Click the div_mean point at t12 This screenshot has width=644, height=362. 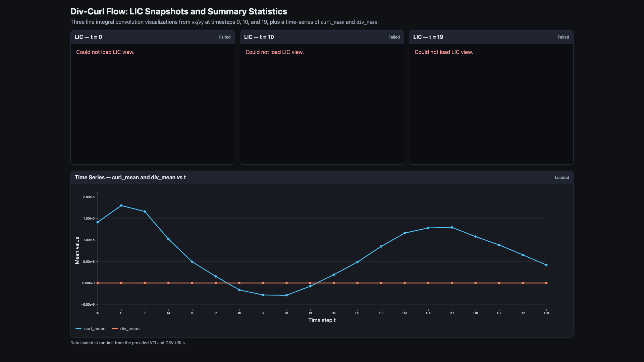click(x=381, y=283)
